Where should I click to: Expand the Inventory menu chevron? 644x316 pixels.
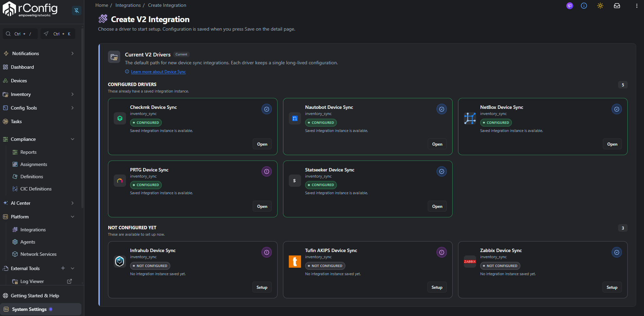pyautogui.click(x=73, y=94)
